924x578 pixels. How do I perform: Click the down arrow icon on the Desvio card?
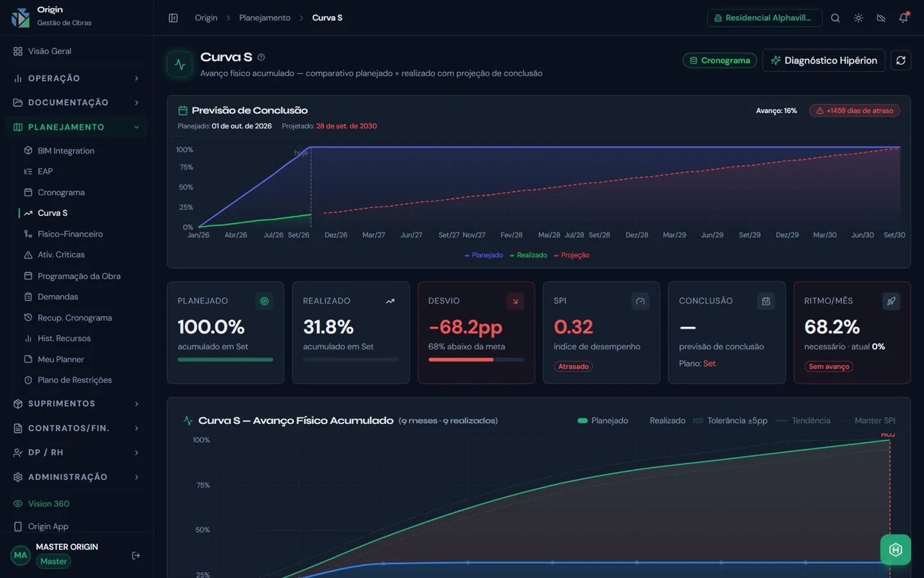coord(515,301)
